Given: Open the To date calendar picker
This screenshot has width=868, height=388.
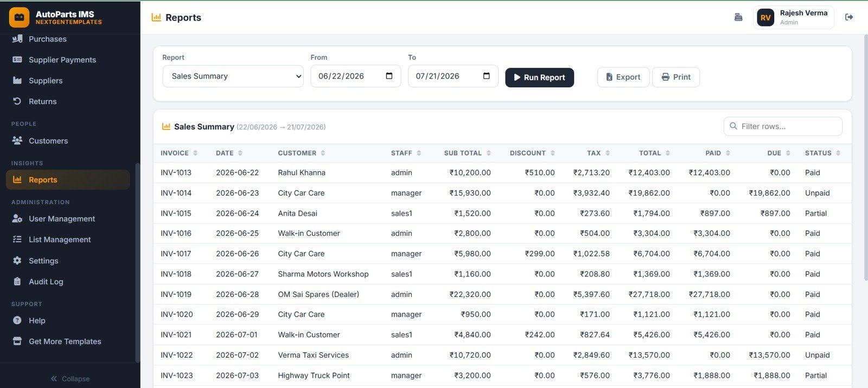Looking at the screenshot, I should coord(487,76).
